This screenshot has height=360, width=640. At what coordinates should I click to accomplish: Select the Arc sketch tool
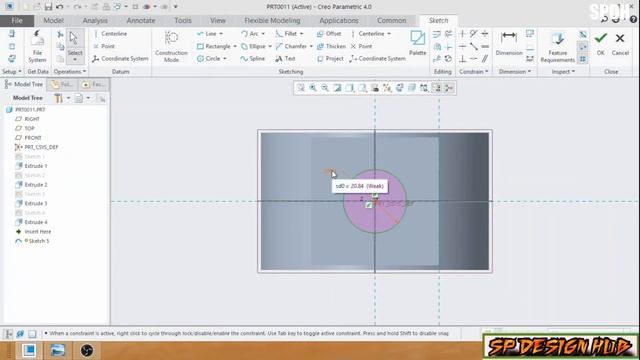[x=250, y=33]
